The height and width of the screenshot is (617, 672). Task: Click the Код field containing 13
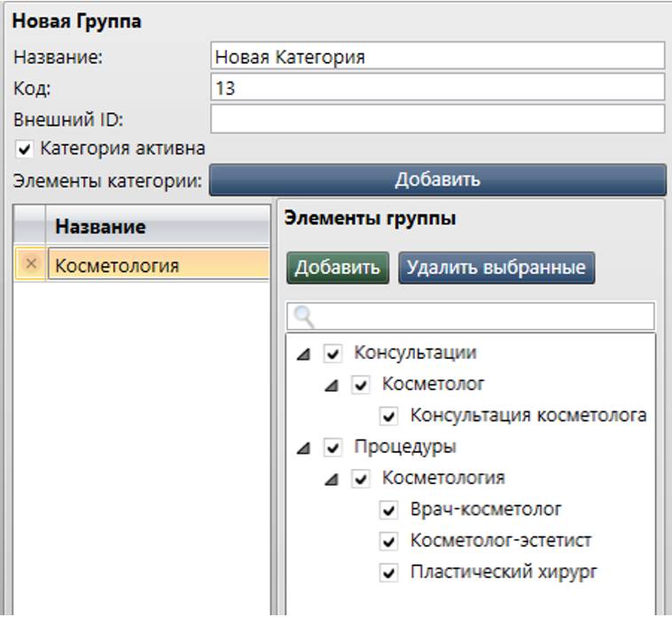[x=437, y=88]
